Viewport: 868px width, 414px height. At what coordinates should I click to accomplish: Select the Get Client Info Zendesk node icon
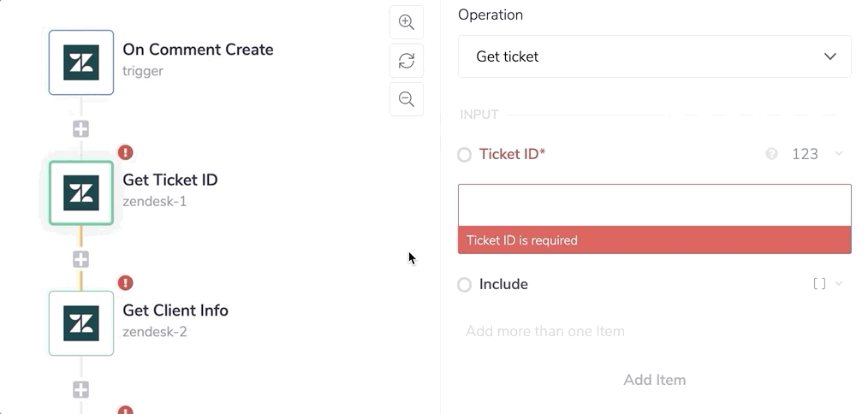click(81, 323)
